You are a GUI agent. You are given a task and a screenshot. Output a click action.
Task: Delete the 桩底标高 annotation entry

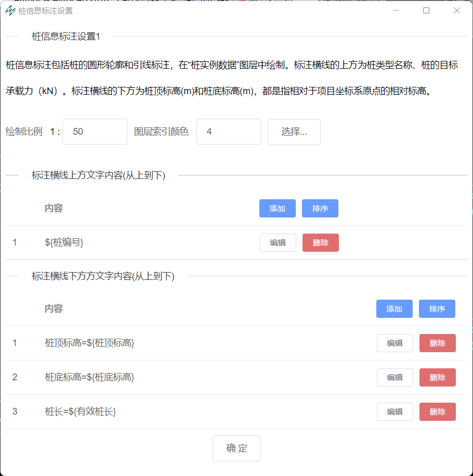click(437, 377)
